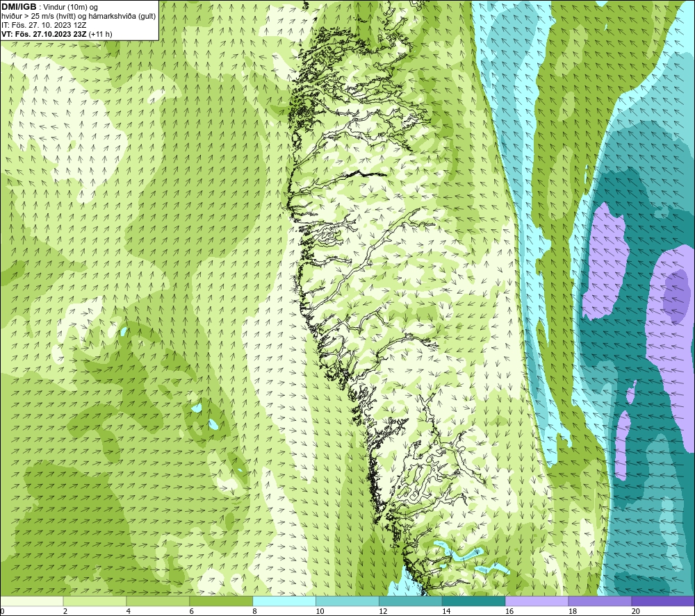Viewport: 695px width, 616px height.
Task: Click the 'hviður > 25 m/s' legend line
Action: 79,17
